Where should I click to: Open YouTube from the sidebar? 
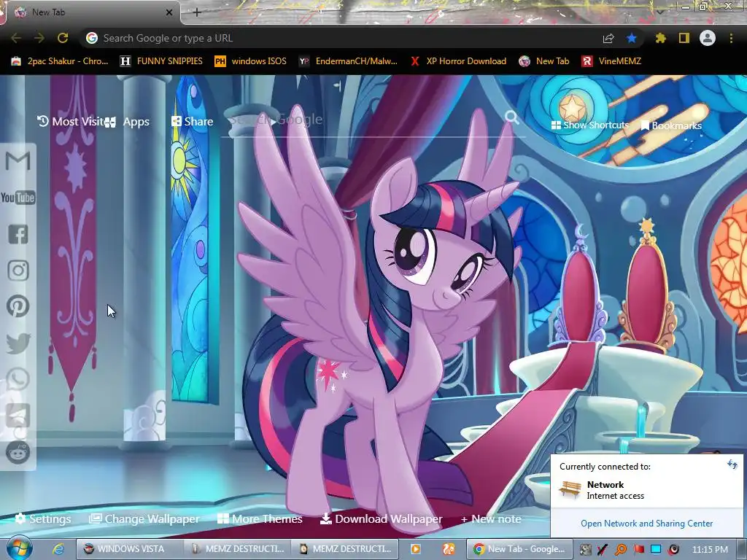click(x=18, y=198)
